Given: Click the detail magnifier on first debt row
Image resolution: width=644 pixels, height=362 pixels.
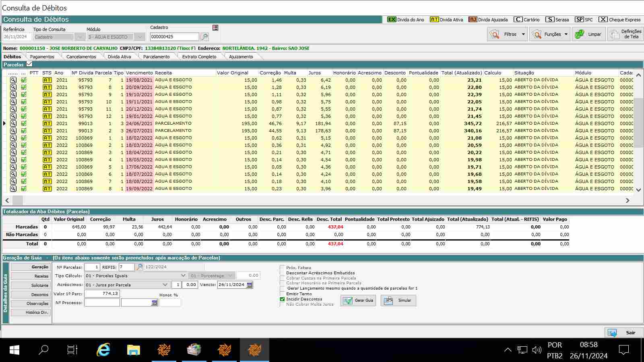Looking at the screenshot, I should (13, 80).
